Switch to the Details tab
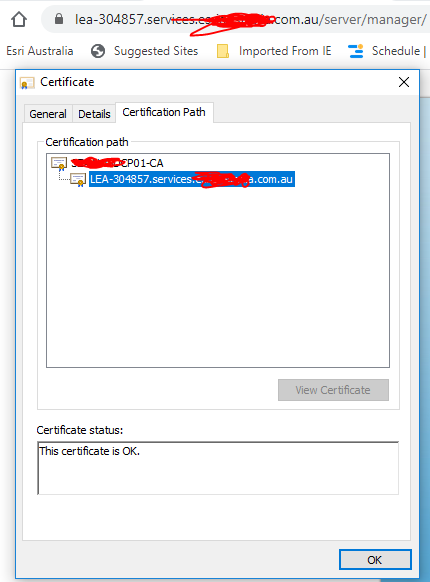Viewport: 430px width, 582px height. 94,114
